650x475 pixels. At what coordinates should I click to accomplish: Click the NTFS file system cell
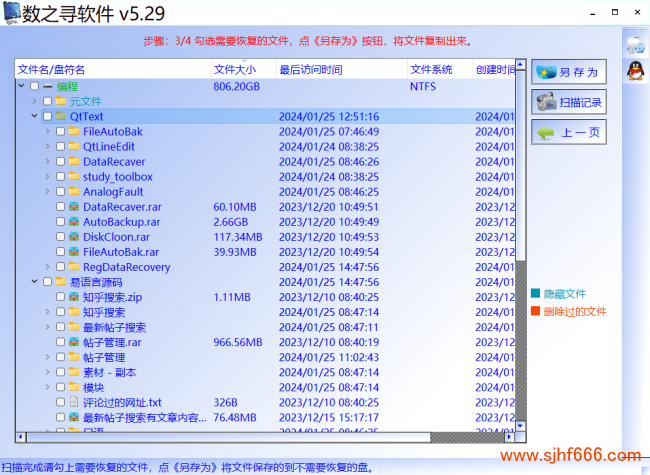coord(423,86)
